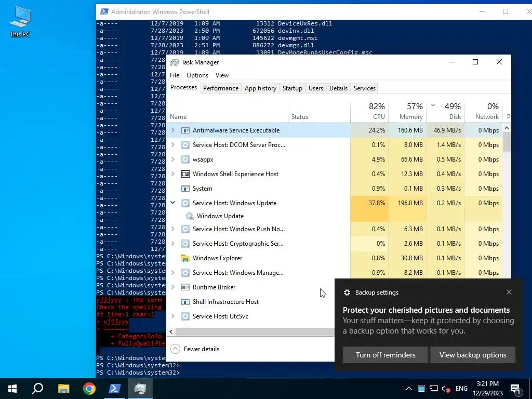
Task: Click the vertical scrollbar thumb in process list
Action: (x=507, y=142)
